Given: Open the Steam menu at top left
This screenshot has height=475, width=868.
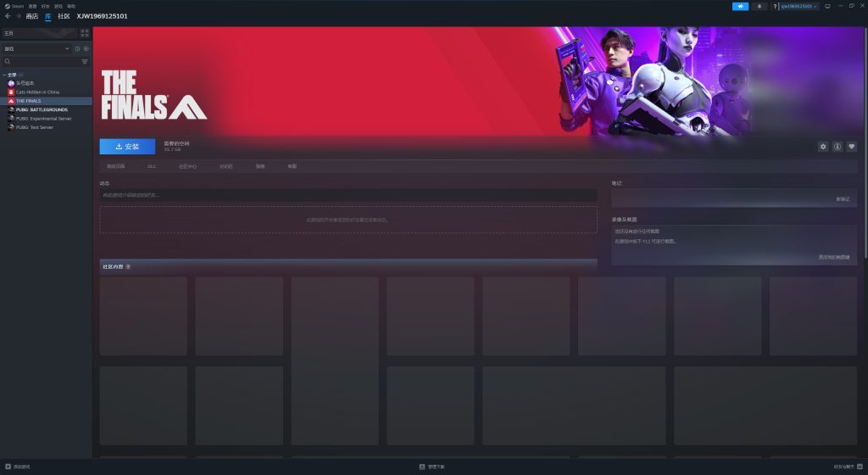Looking at the screenshot, I should (14, 6).
